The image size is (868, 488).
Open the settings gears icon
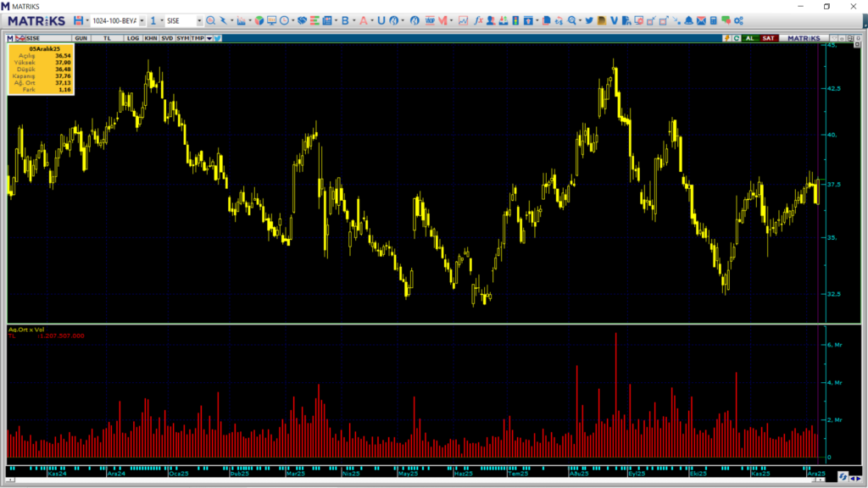[x=737, y=20]
